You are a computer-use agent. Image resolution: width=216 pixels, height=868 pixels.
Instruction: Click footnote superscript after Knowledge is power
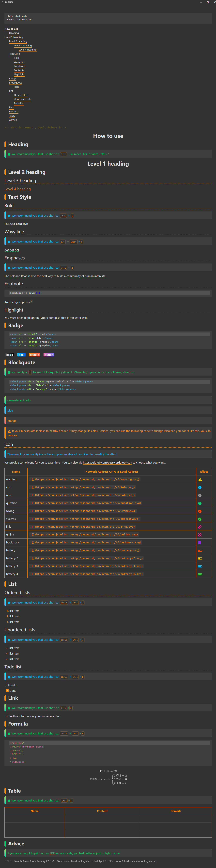(32, 302)
